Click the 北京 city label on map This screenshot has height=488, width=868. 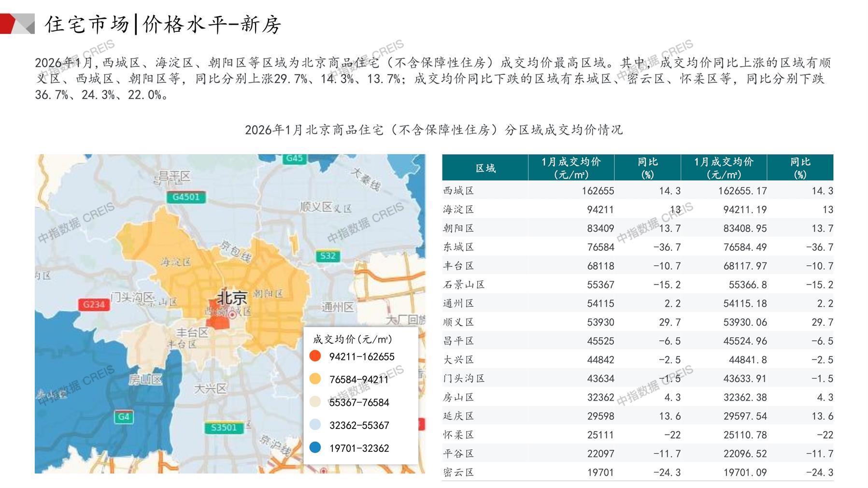tap(232, 297)
